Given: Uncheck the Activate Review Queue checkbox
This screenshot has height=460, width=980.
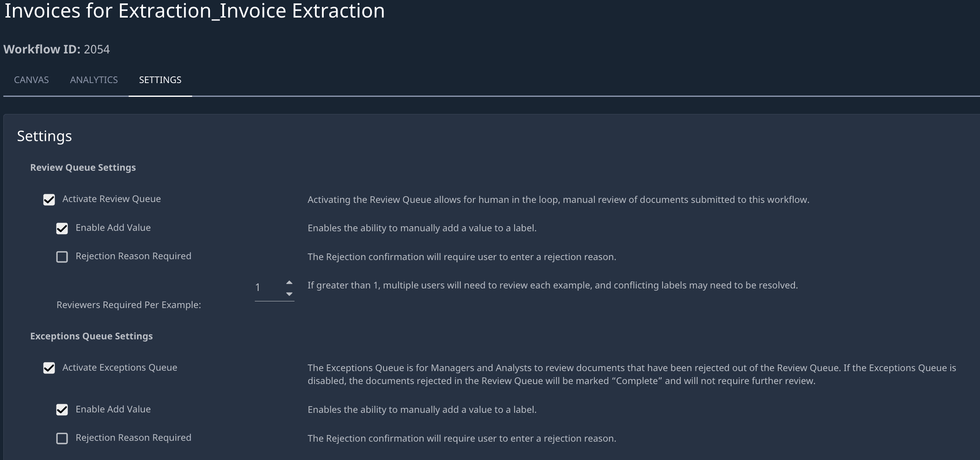Looking at the screenshot, I should 49,200.
